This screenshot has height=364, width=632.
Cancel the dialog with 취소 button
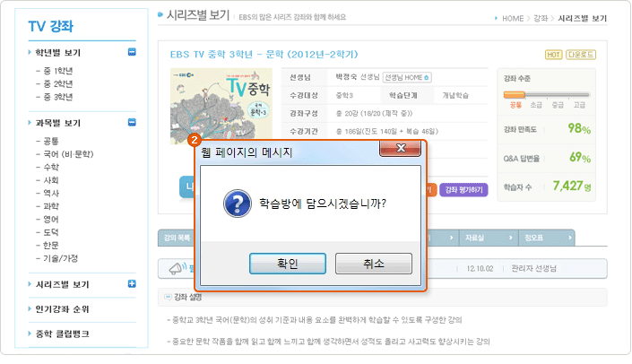pyautogui.click(x=374, y=264)
